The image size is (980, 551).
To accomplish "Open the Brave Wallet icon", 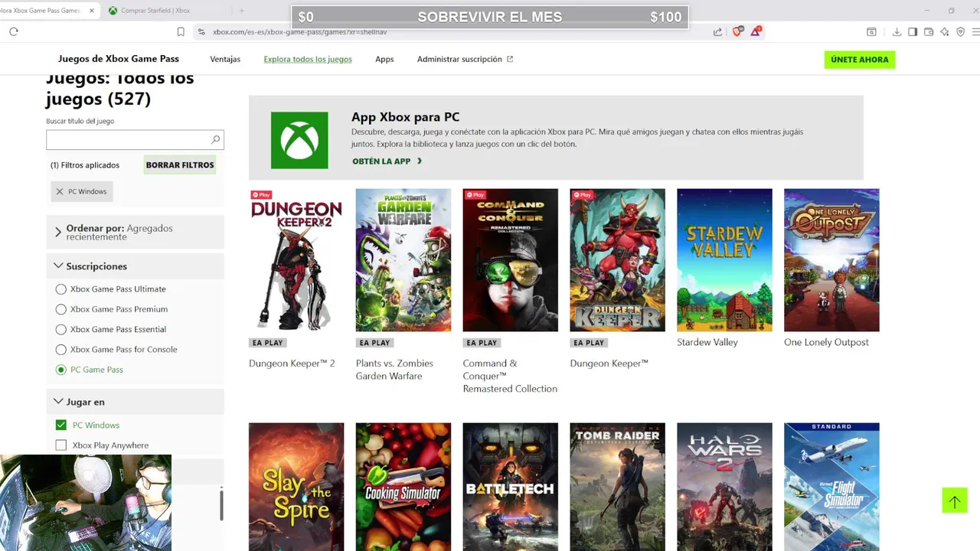I will [929, 31].
